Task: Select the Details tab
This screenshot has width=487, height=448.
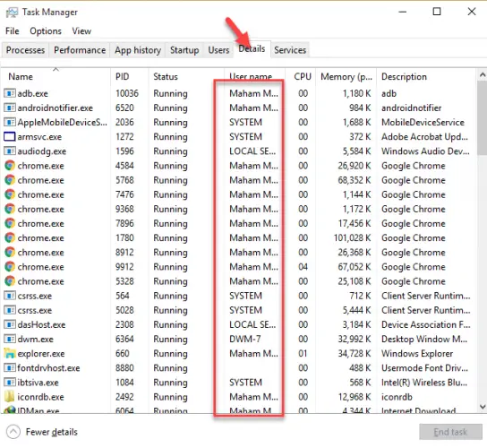Action: click(252, 49)
